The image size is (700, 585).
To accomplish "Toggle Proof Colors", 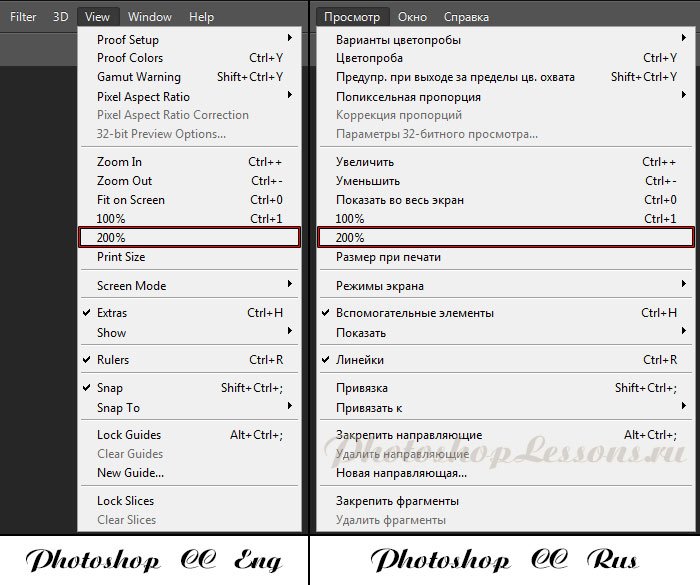I will pyautogui.click(x=190, y=58).
